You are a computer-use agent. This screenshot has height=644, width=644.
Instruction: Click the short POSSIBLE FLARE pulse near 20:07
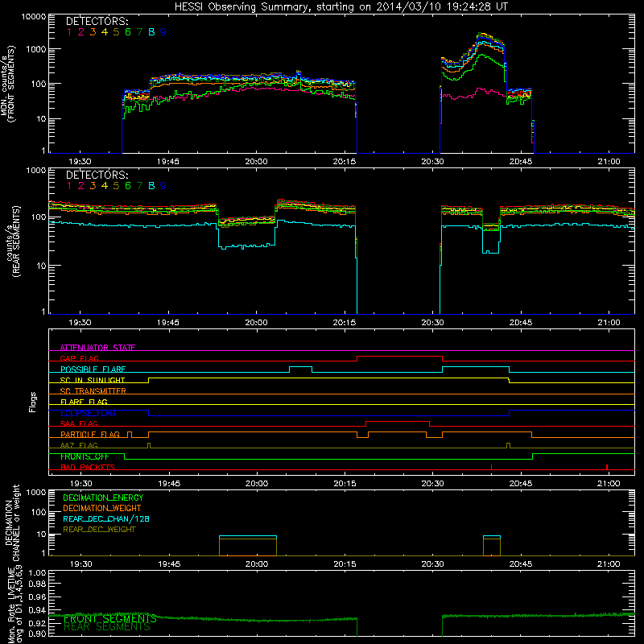tap(300, 367)
